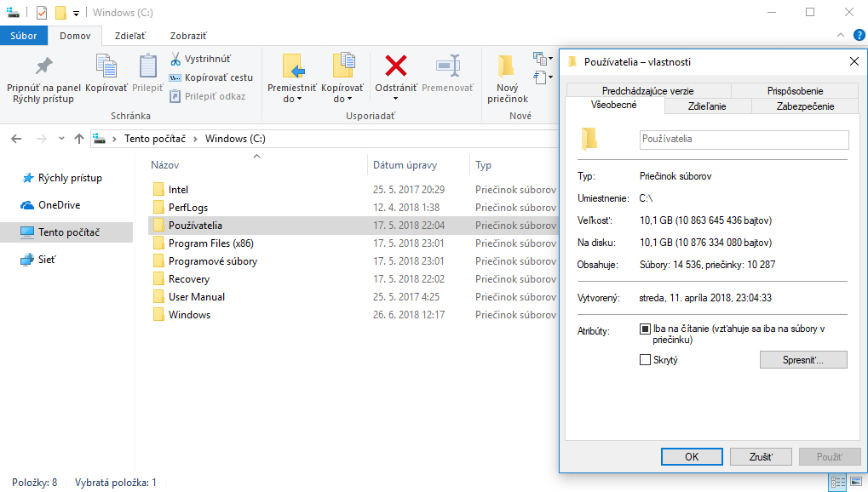Viewport: 868px width, 492px height.
Task: Click Zrušiť to cancel properties dialog
Action: click(761, 456)
